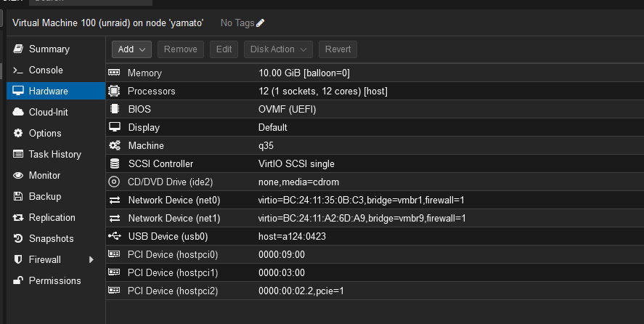644x324 pixels.
Task: Click the Remove button
Action: coord(181,49)
